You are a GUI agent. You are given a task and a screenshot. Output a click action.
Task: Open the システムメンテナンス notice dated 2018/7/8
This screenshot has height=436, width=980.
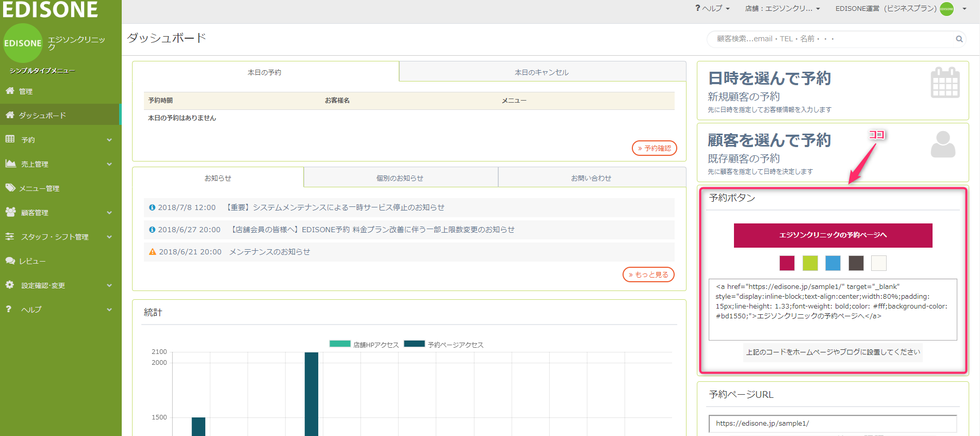click(x=409, y=207)
